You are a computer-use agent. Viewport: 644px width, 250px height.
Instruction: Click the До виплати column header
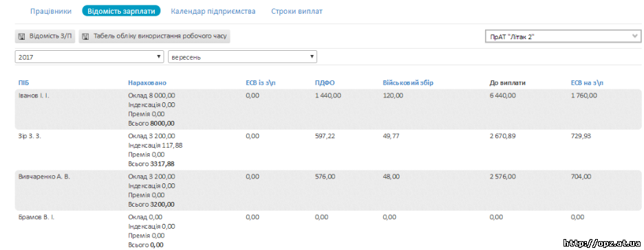coord(508,83)
